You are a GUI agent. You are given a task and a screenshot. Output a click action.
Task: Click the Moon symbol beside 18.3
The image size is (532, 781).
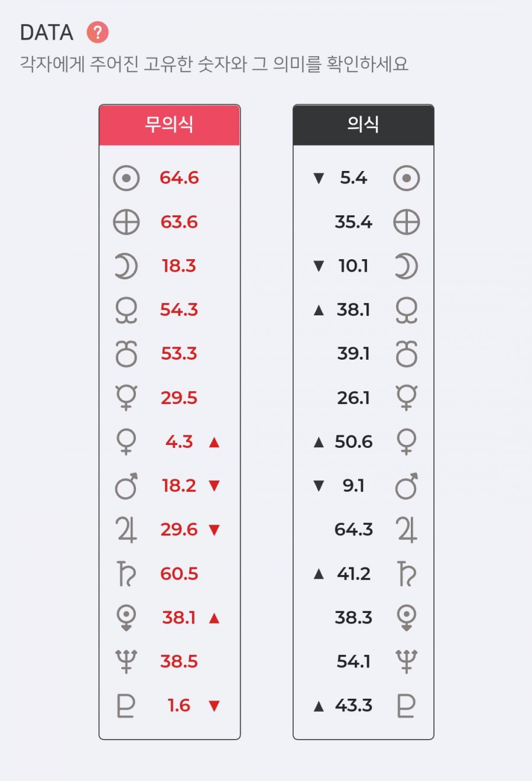point(126,266)
